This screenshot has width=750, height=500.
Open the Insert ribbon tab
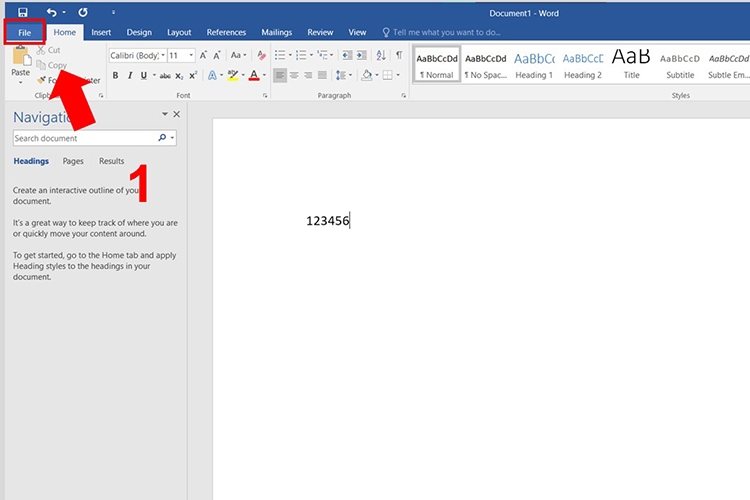pyautogui.click(x=101, y=32)
